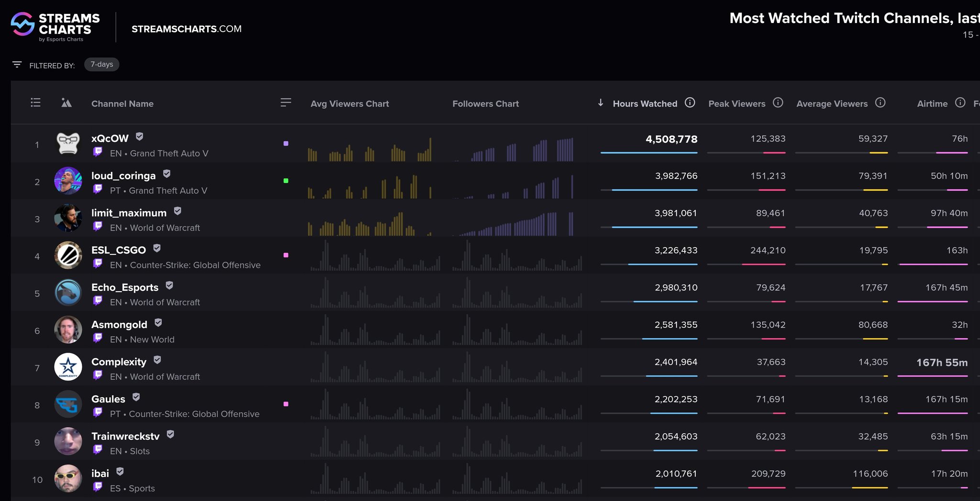
Task: Click the Twitch icon in xQcOW row
Action: (98, 152)
